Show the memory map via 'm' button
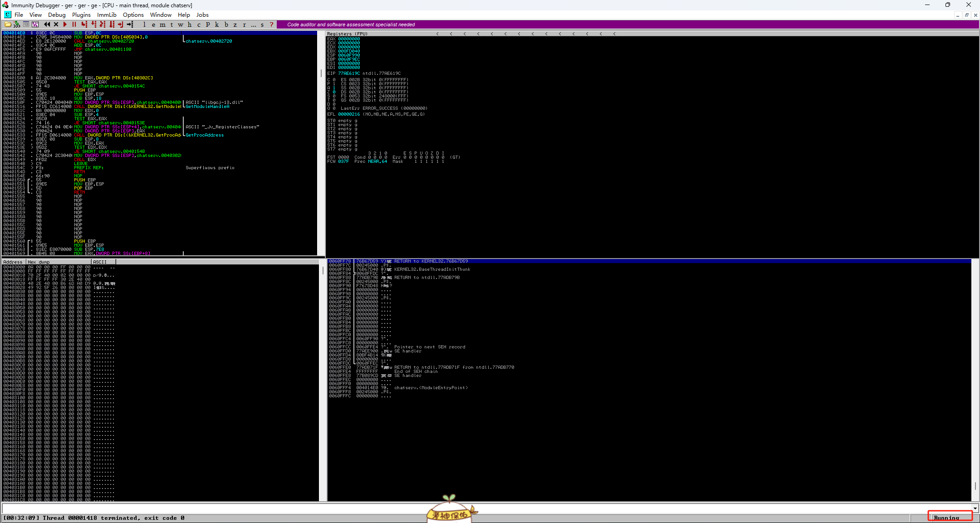This screenshot has width=980, height=523. tap(162, 24)
